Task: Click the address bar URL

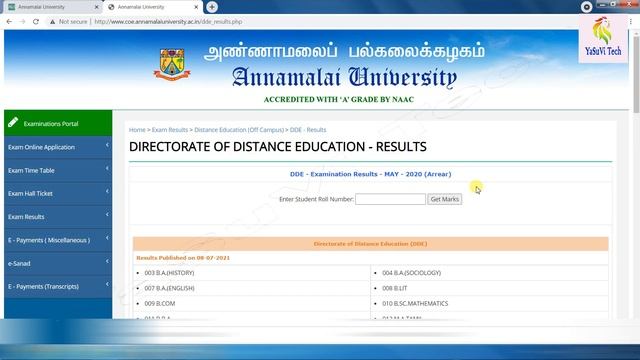Action: pyautogui.click(x=168, y=22)
